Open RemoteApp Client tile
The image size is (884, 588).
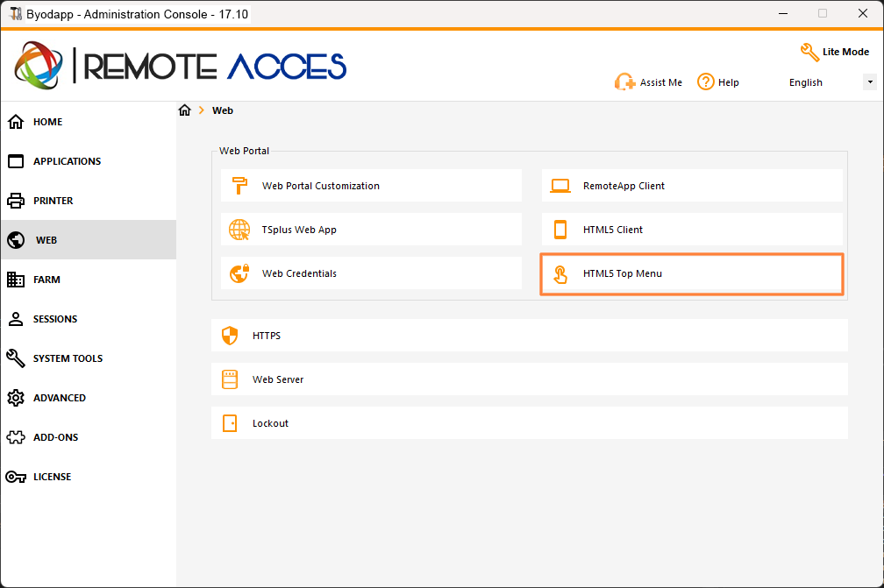pyautogui.click(x=692, y=186)
